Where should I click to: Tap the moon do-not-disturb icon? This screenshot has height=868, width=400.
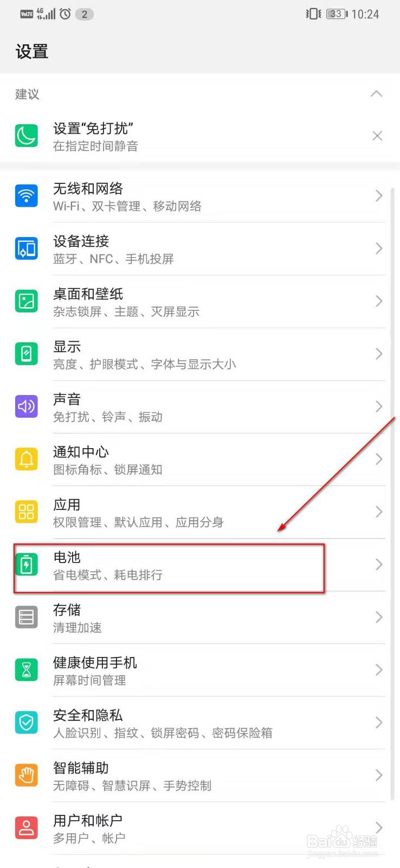pos(27,136)
